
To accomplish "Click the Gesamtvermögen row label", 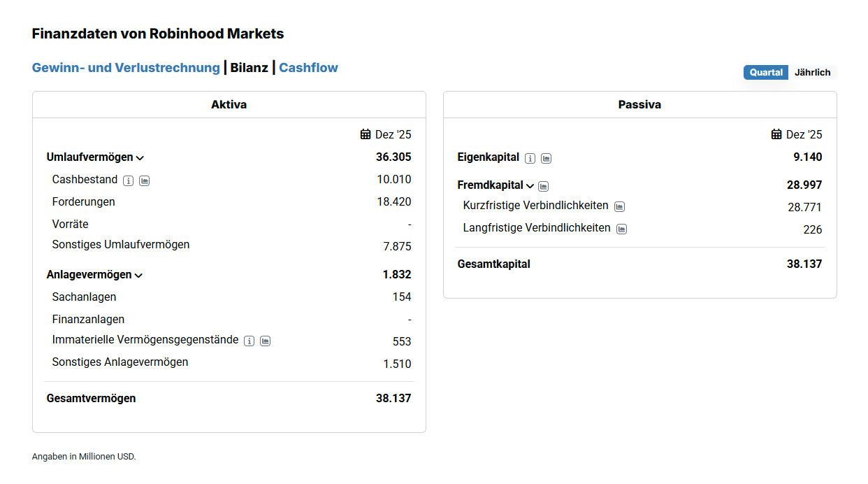I will click(92, 399).
